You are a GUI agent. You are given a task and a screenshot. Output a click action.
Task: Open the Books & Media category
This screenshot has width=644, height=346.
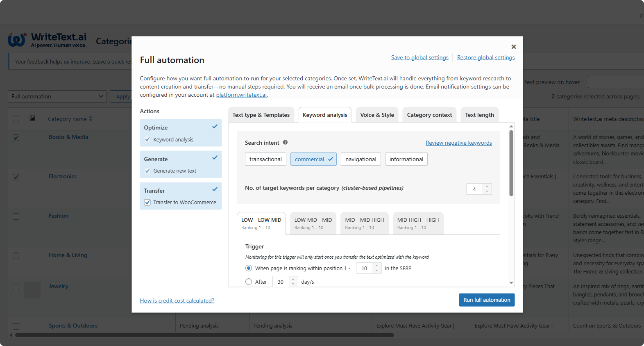pos(68,137)
